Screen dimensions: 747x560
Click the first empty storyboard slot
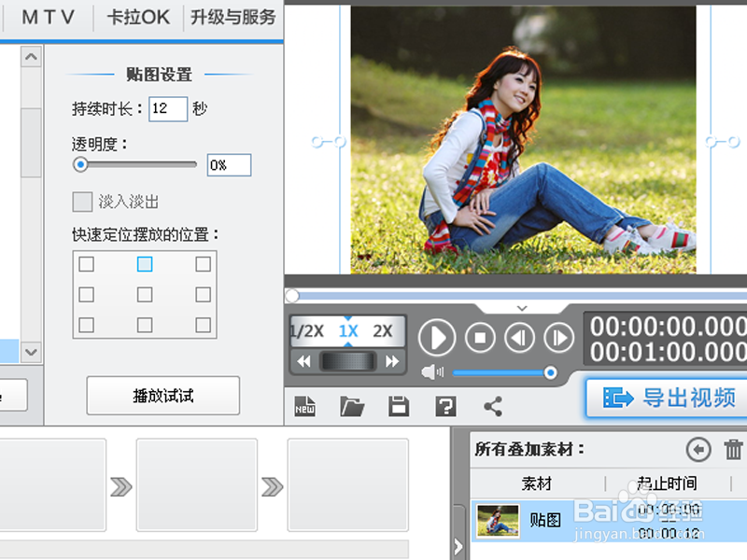(52, 484)
